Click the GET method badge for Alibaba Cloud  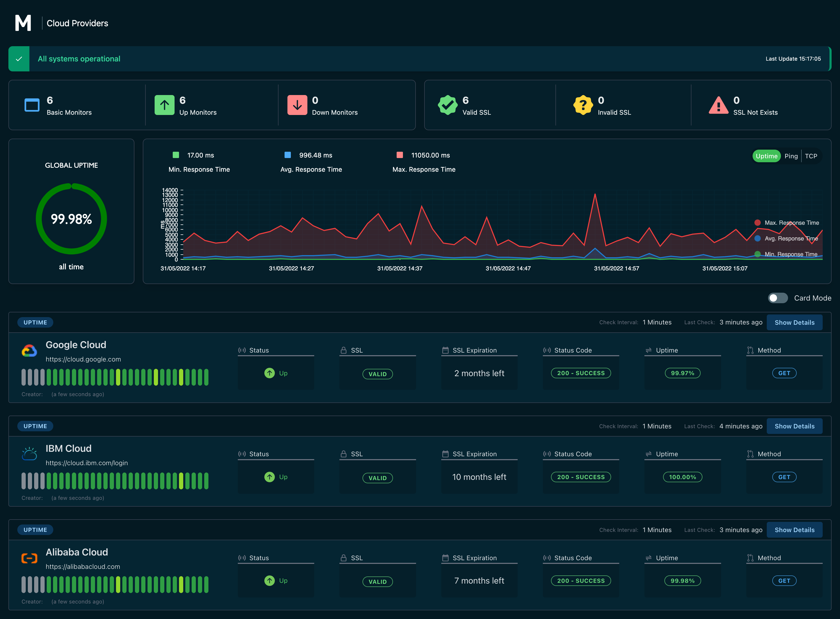click(x=784, y=581)
